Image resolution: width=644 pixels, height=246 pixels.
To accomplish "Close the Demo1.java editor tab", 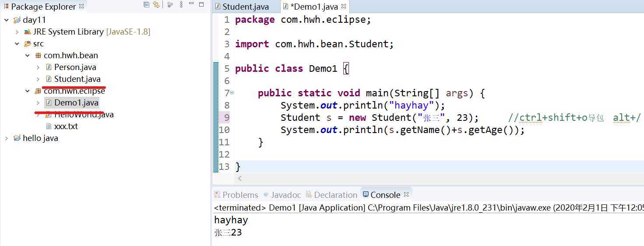I will 344,7.
